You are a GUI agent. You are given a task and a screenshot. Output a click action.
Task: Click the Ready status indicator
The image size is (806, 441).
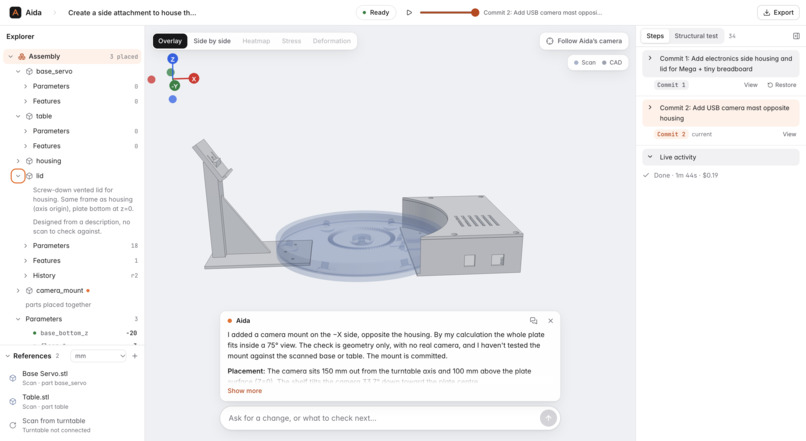[x=376, y=12]
